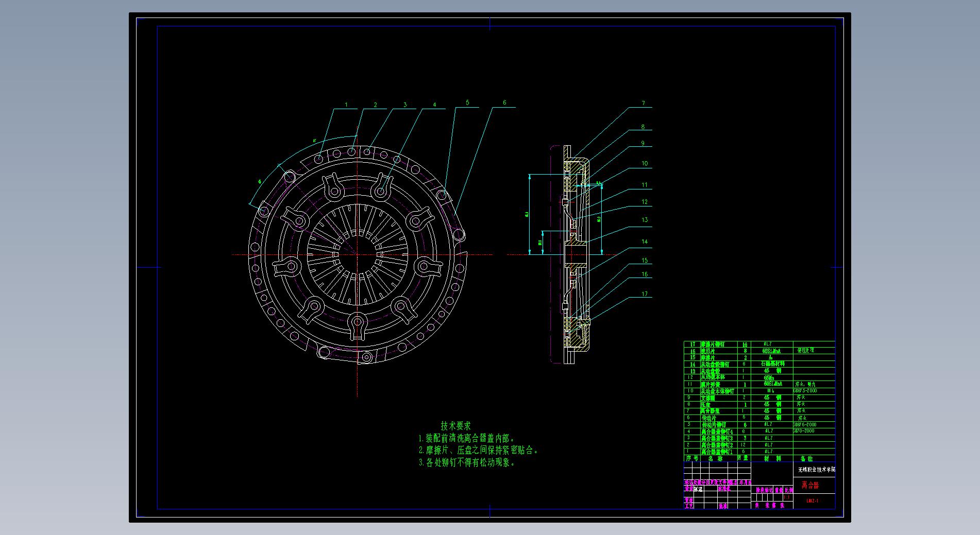Click callout number 17 beside section view
Viewport: 980px width, 535px height.
[x=645, y=295]
